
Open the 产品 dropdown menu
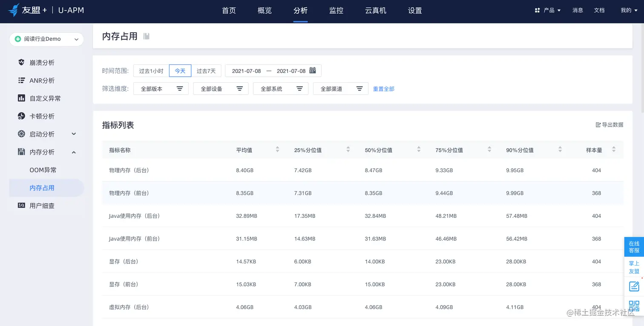pos(548,10)
